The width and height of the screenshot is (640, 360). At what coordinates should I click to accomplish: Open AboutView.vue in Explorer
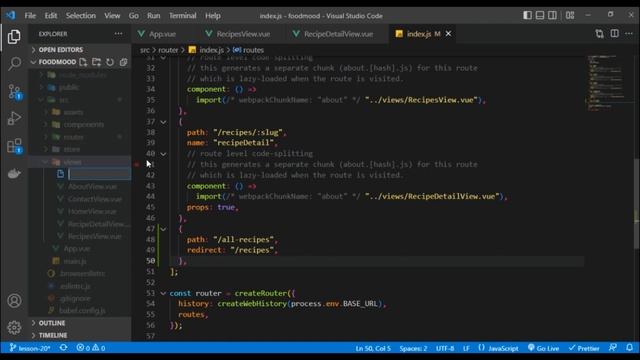[x=92, y=187]
